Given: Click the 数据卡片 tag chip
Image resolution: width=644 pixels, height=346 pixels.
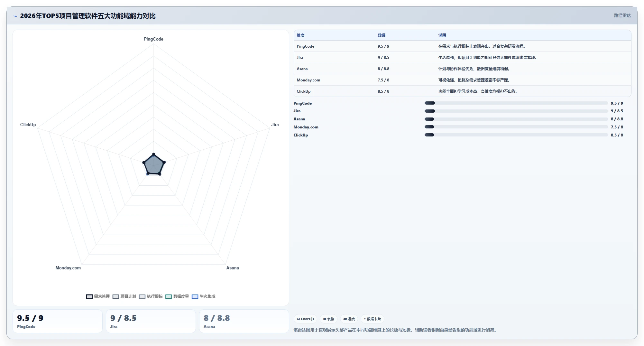Looking at the screenshot, I should tap(372, 319).
